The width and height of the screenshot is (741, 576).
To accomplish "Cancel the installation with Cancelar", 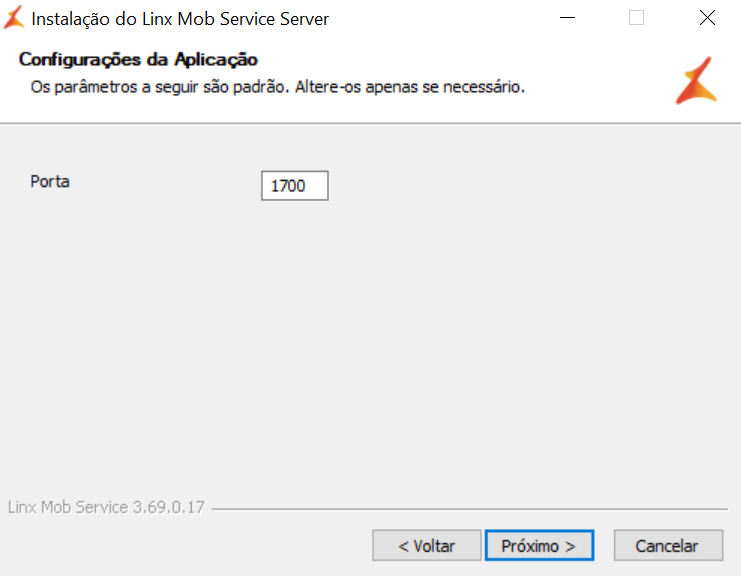I will [667, 546].
